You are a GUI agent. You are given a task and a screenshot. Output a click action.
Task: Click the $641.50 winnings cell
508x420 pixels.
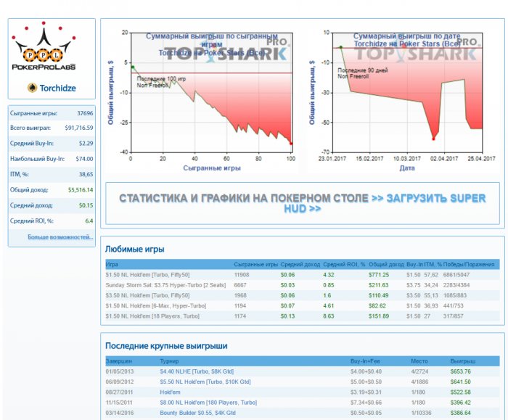460,382
